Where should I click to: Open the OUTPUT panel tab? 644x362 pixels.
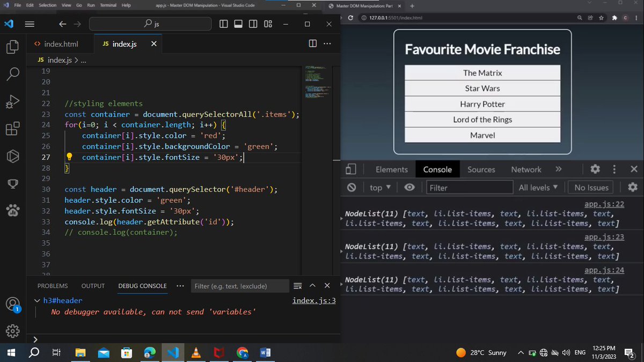pos(93,286)
